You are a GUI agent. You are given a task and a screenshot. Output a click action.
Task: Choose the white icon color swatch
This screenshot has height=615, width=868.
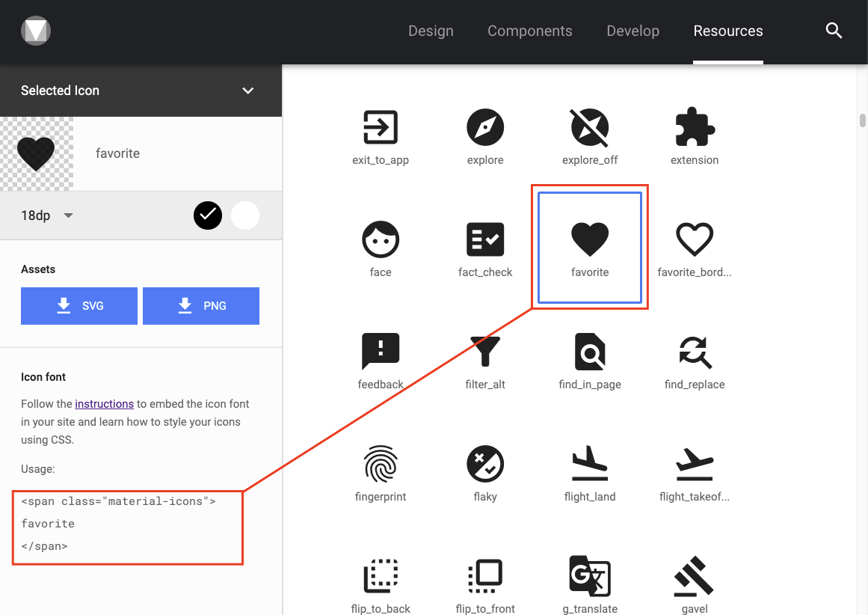[244, 215]
